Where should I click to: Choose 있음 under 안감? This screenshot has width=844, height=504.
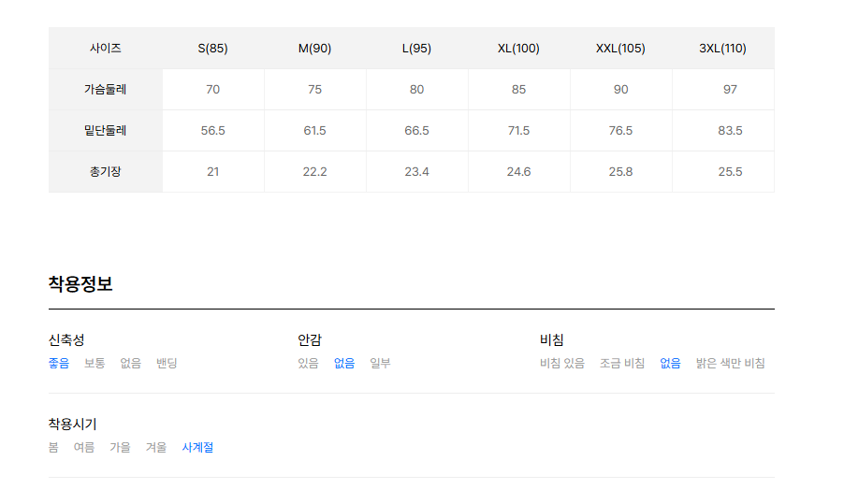[309, 363]
